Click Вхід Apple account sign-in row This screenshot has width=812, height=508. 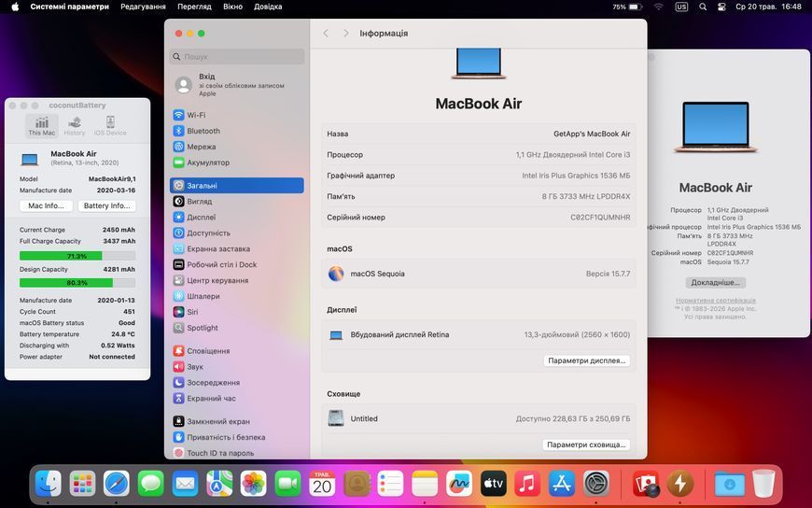[x=237, y=84]
